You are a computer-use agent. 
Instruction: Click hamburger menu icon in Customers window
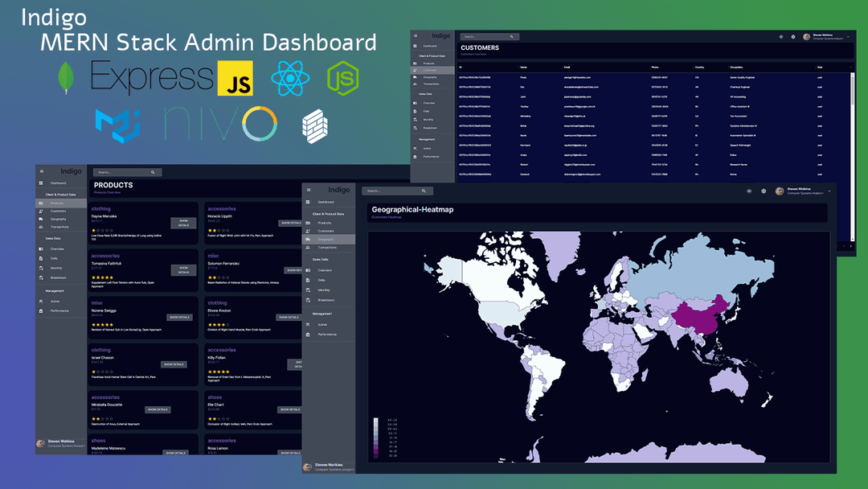pos(416,36)
